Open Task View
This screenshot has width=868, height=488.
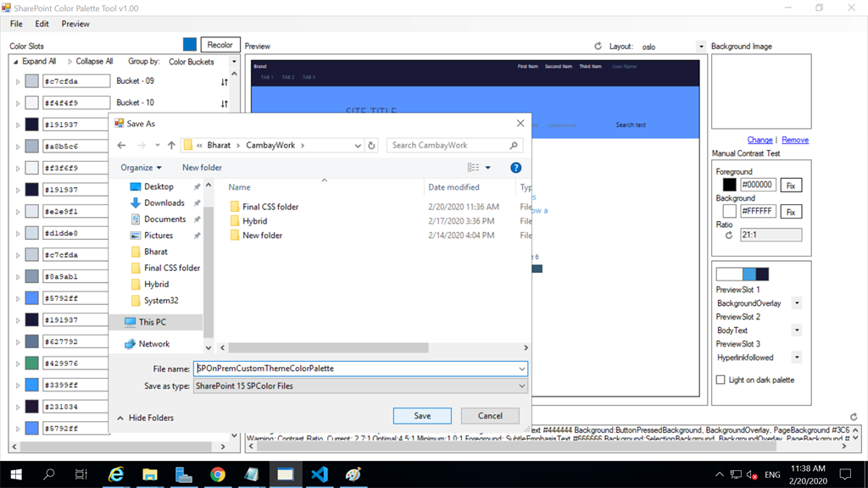tap(81, 474)
